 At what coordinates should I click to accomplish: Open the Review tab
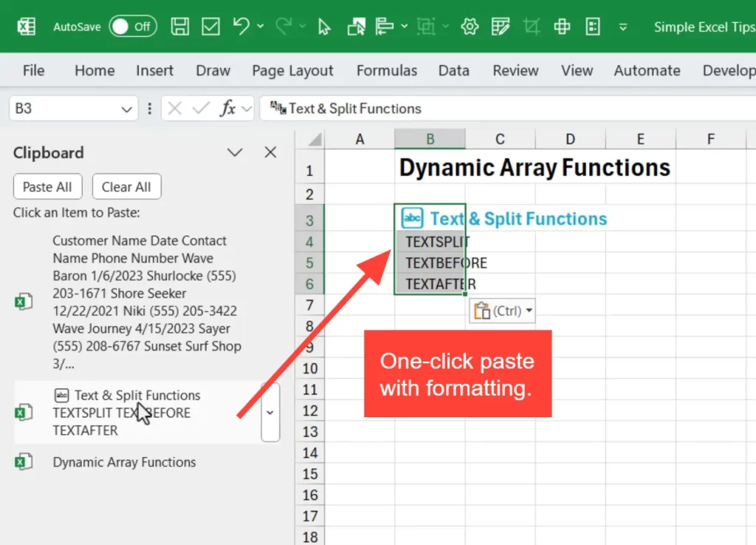point(515,70)
